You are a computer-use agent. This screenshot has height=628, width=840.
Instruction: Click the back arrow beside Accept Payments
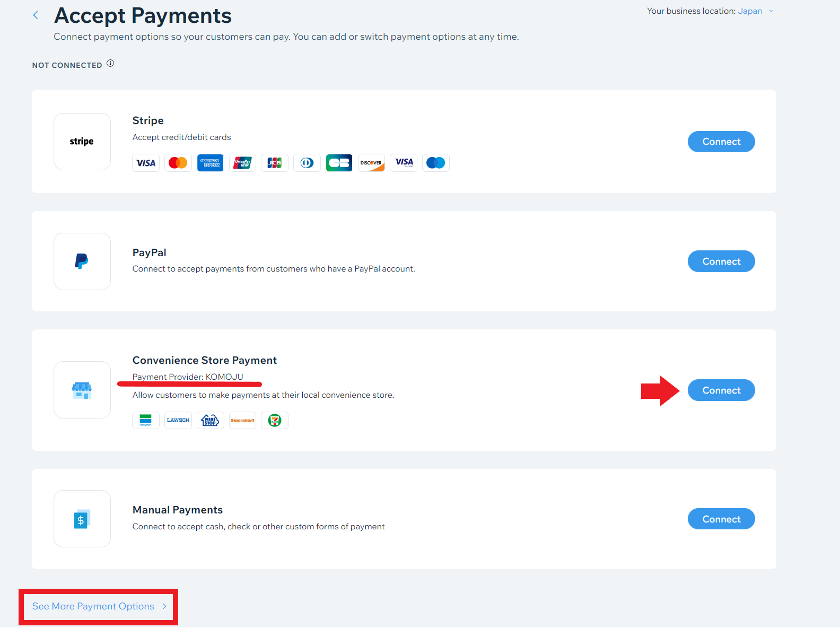(36, 15)
